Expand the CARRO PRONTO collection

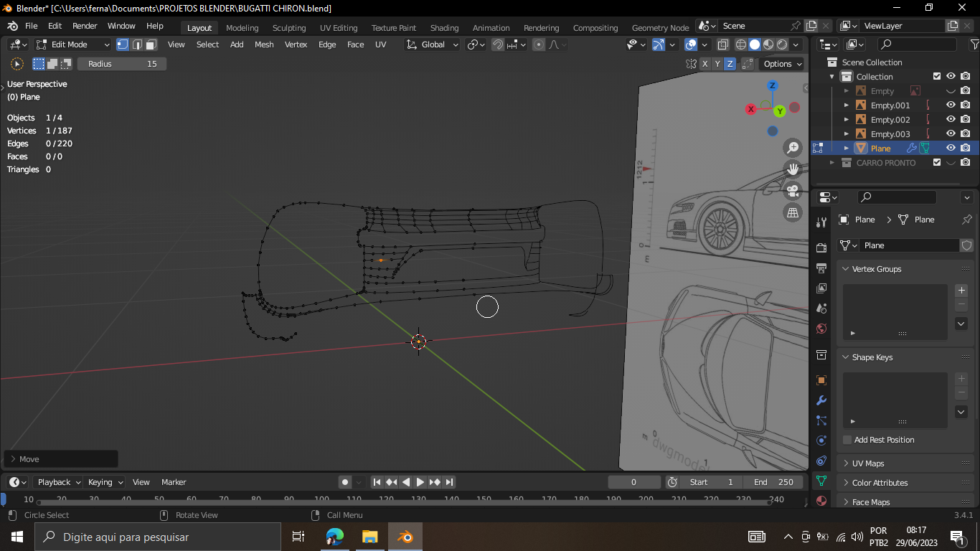point(832,163)
